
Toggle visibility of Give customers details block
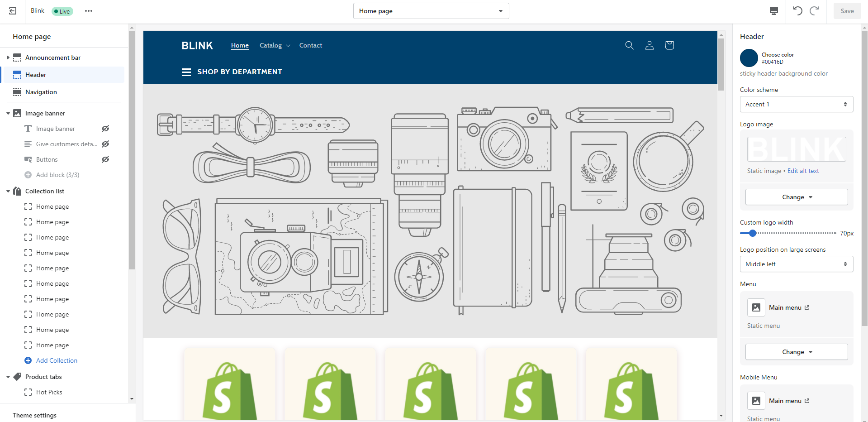[105, 144]
